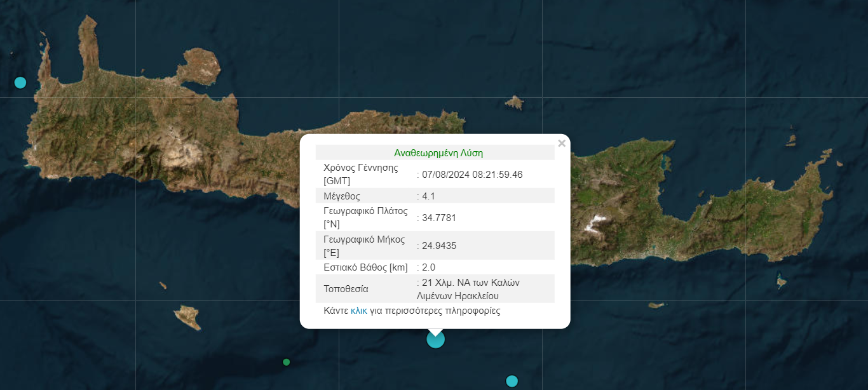Click the 'Μέγεθος' label in the popup

click(341, 196)
